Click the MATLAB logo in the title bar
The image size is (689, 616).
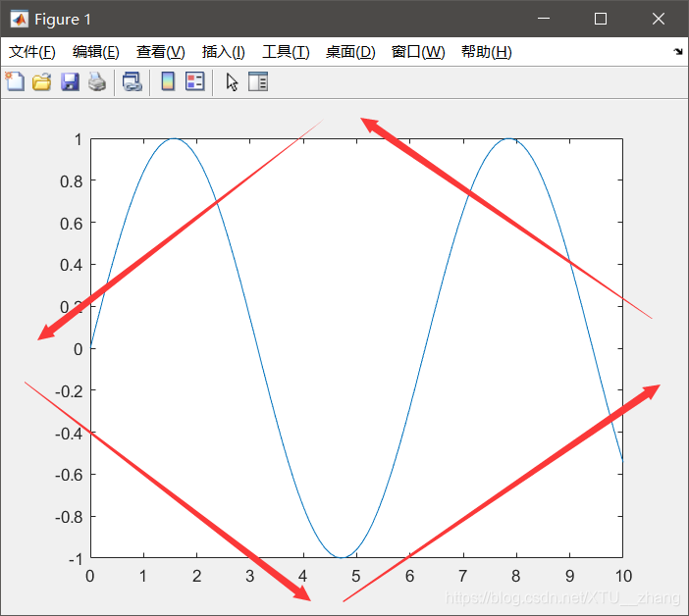click(20, 19)
